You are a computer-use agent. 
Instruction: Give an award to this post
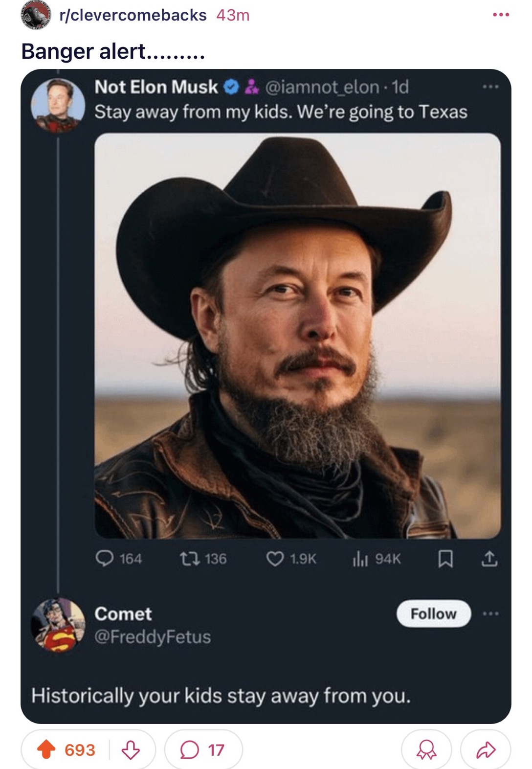click(x=426, y=749)
